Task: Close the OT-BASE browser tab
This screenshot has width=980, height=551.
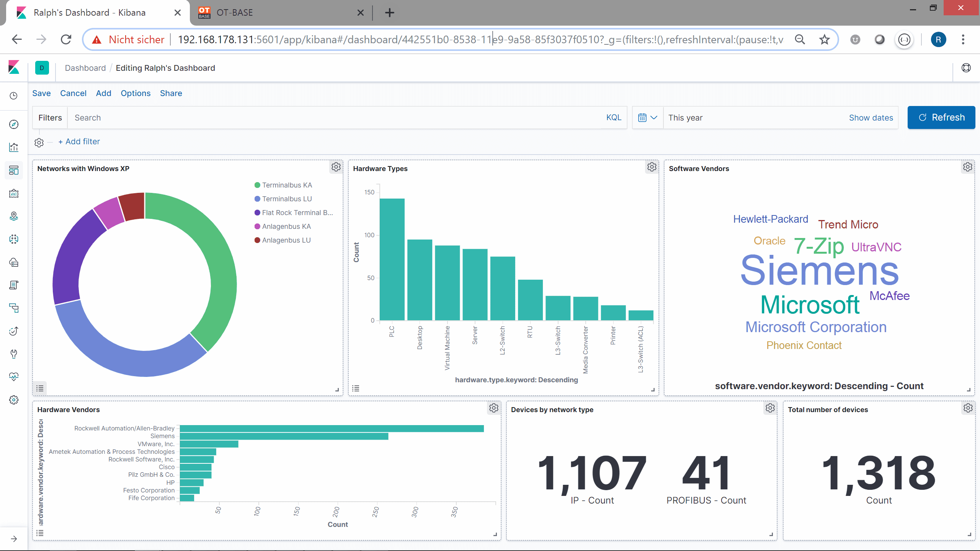Action: [x=360, y=13]
